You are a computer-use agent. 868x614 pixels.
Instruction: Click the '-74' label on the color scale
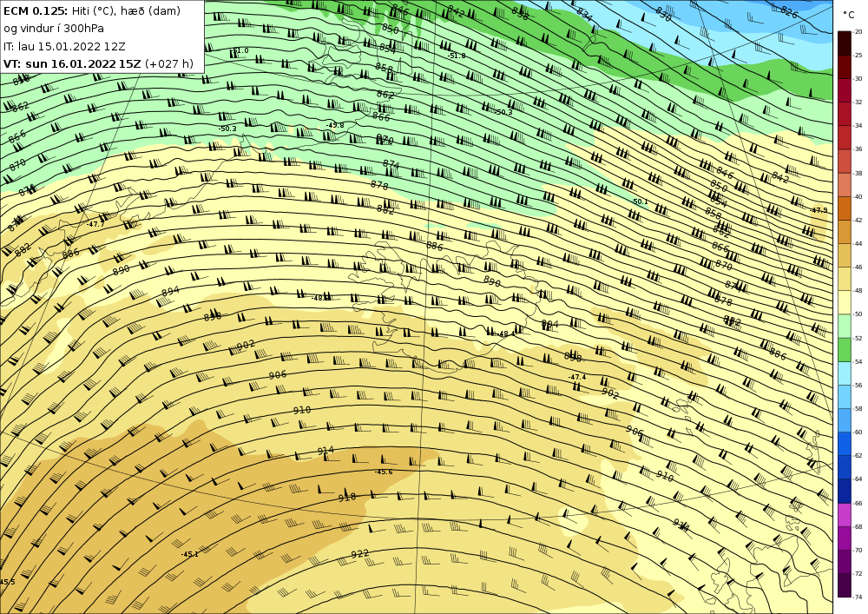click(x=858, y=597)
